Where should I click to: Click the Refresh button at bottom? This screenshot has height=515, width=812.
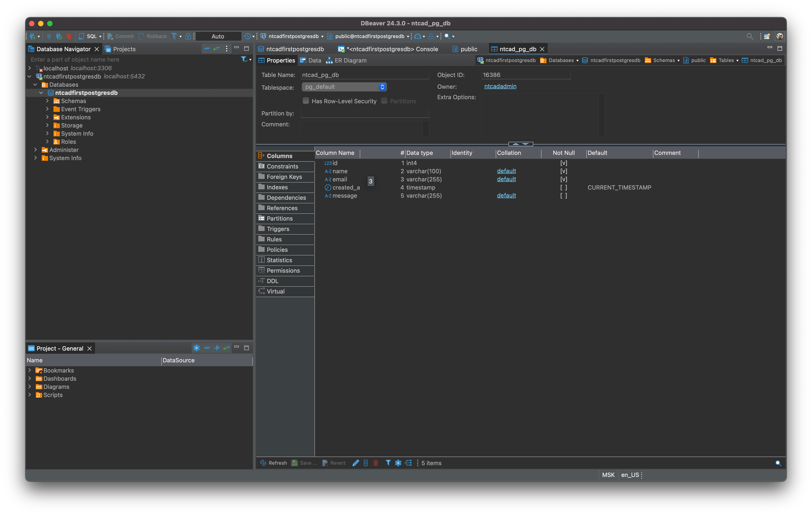273,463
